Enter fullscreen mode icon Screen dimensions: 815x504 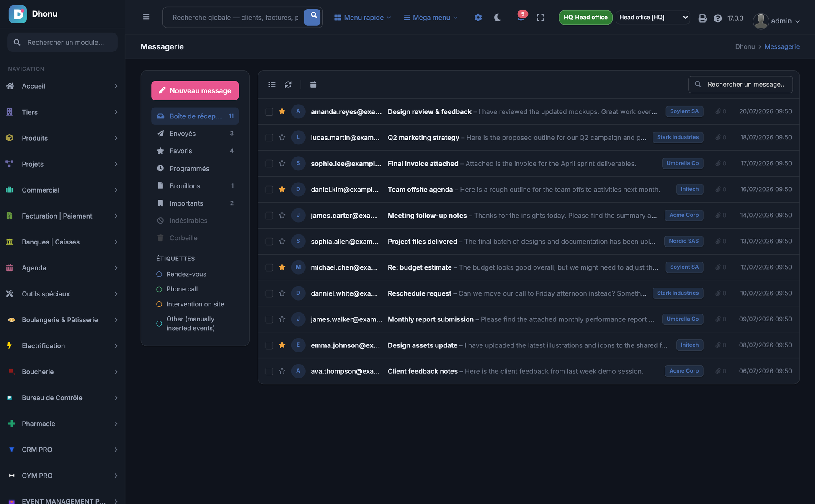(540, 18)
